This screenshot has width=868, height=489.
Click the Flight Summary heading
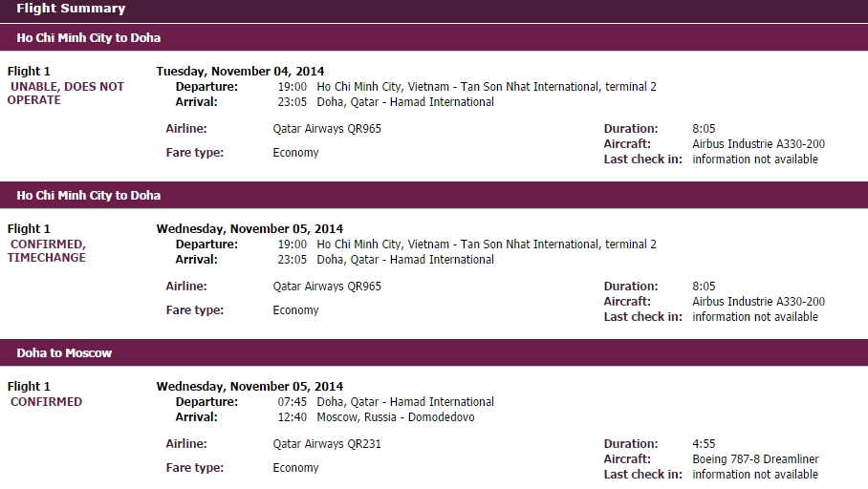click(71, 9)
